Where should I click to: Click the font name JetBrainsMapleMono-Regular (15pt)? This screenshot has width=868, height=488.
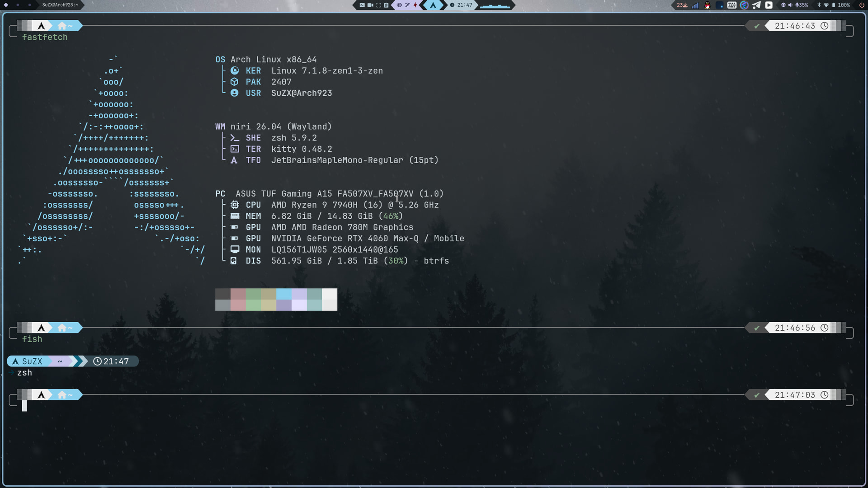[355, 160]
